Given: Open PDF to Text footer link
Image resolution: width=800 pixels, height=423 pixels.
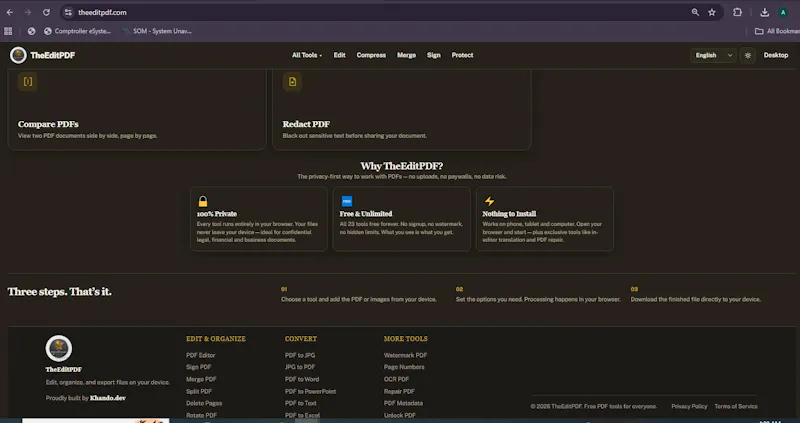Looking at the screenshot, I should coord(301,403).
